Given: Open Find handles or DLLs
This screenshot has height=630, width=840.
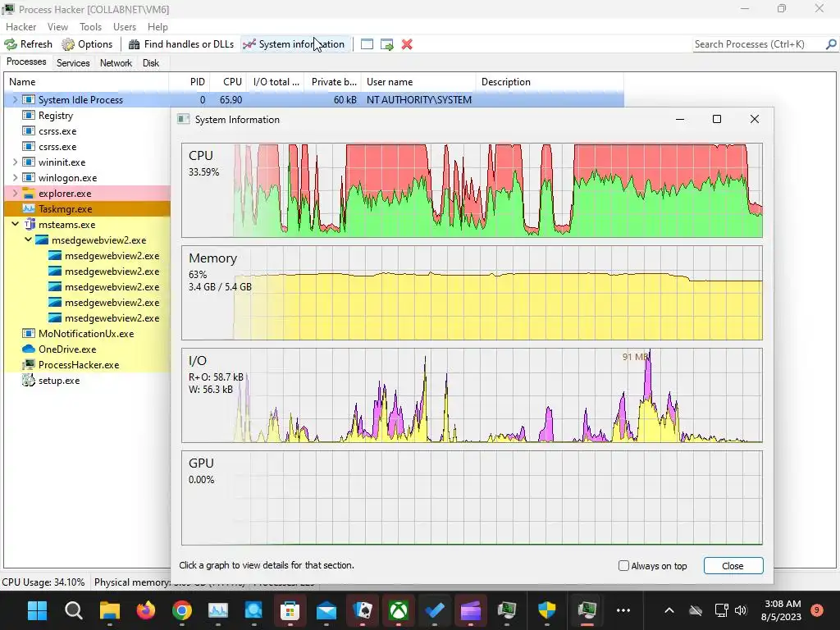Looking at the screenshot, I should [181, 44].
